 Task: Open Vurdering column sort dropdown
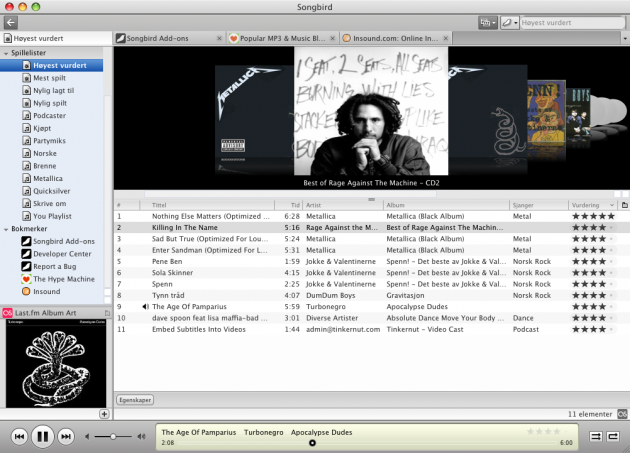click(612, 205)
